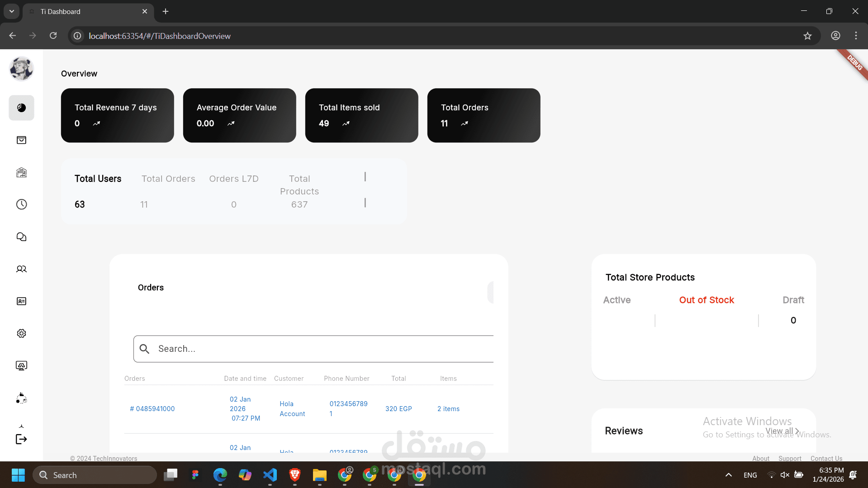Open the users icon in sidebar
Image resolution: width=868 pixels, height=488 pixels.
[x=21, y=269]
